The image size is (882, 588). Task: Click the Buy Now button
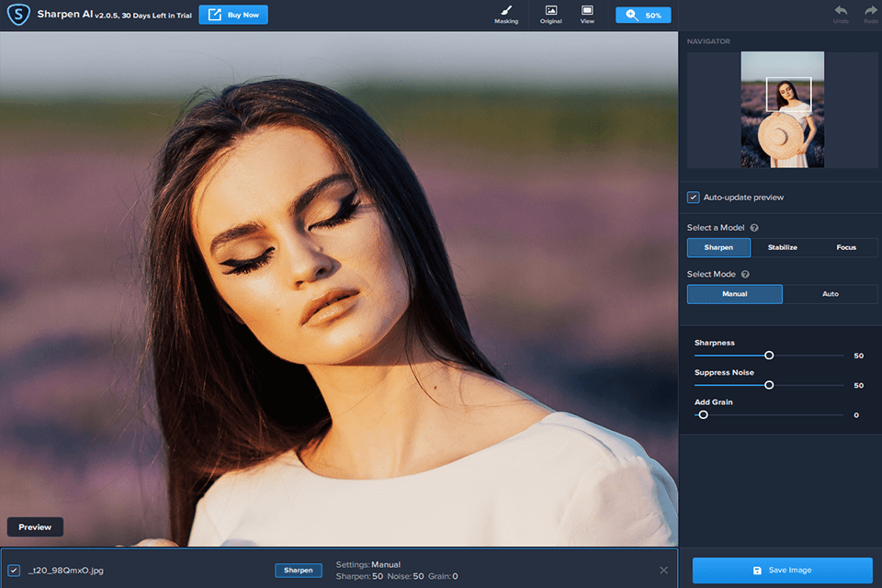coord(233,15)
